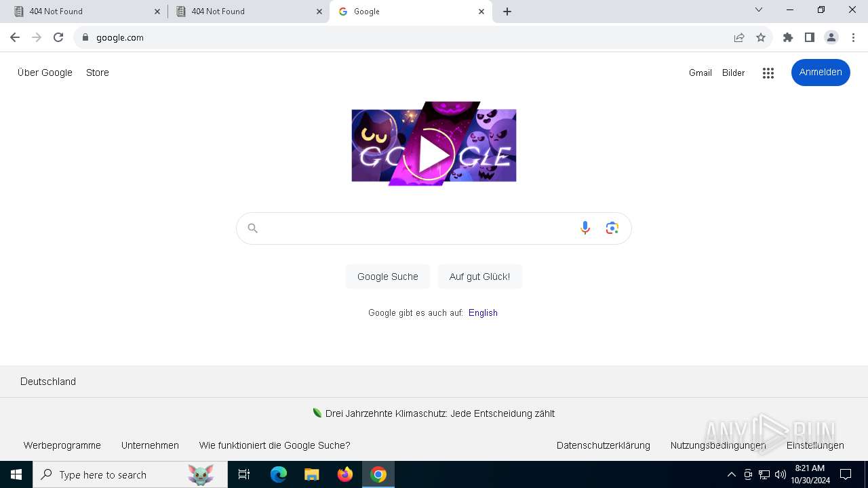Bookmark this tab with the star icon
This screenshot has width=868, height=488.
(761, 37)
